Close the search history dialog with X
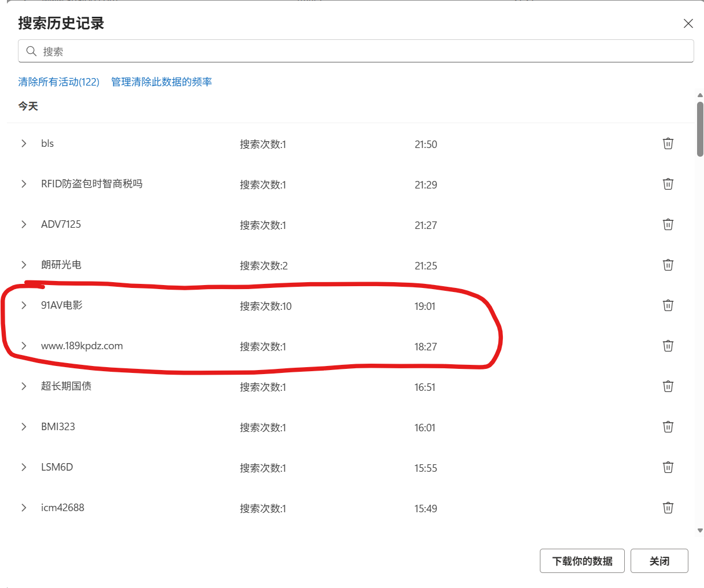Image resolution: width=704 pixels, height=588 pixels. coord(688,23)
